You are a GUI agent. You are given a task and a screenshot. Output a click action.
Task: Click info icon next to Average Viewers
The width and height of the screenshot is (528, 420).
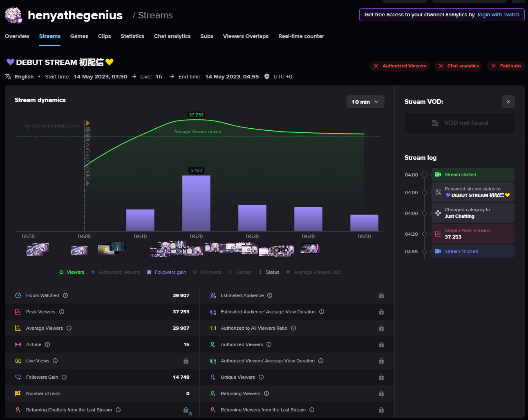pos(69,328)
